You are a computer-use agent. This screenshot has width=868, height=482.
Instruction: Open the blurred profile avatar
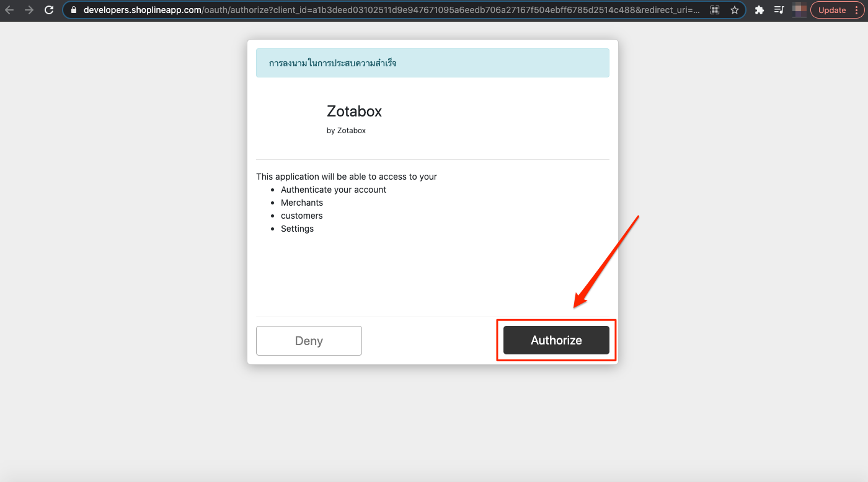799,10
